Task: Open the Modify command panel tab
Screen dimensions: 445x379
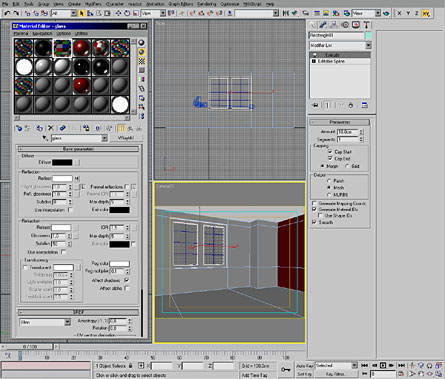Action: pyautogui.click(x=323, y=25)
